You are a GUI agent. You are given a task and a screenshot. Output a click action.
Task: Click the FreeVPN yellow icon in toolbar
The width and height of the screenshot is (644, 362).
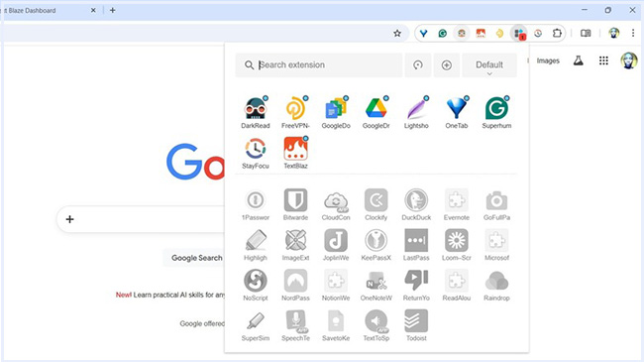(499, 34)
